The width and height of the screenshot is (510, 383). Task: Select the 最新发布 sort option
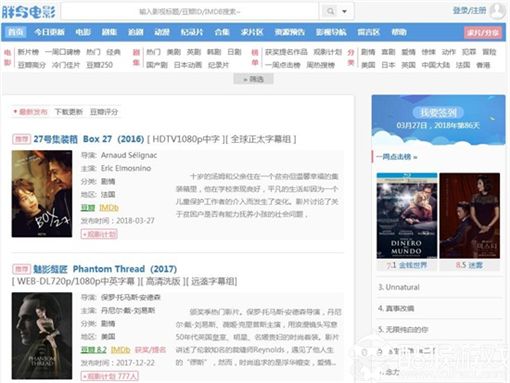point(30,112)
